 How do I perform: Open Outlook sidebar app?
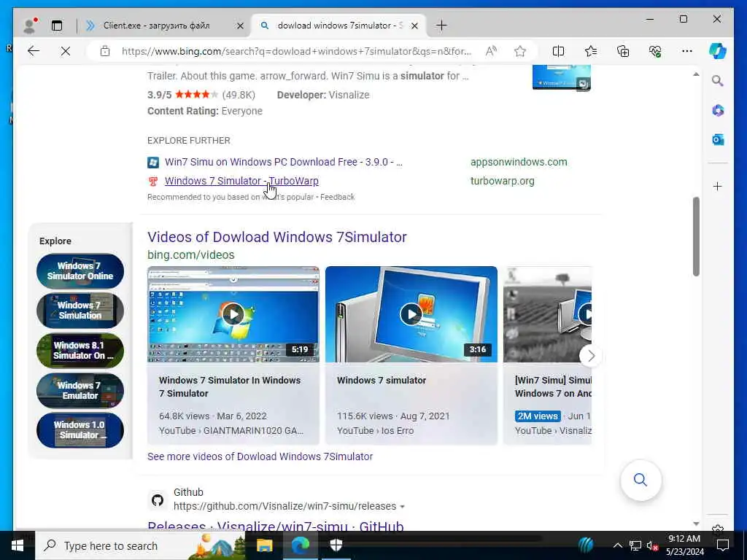[718, 139]
